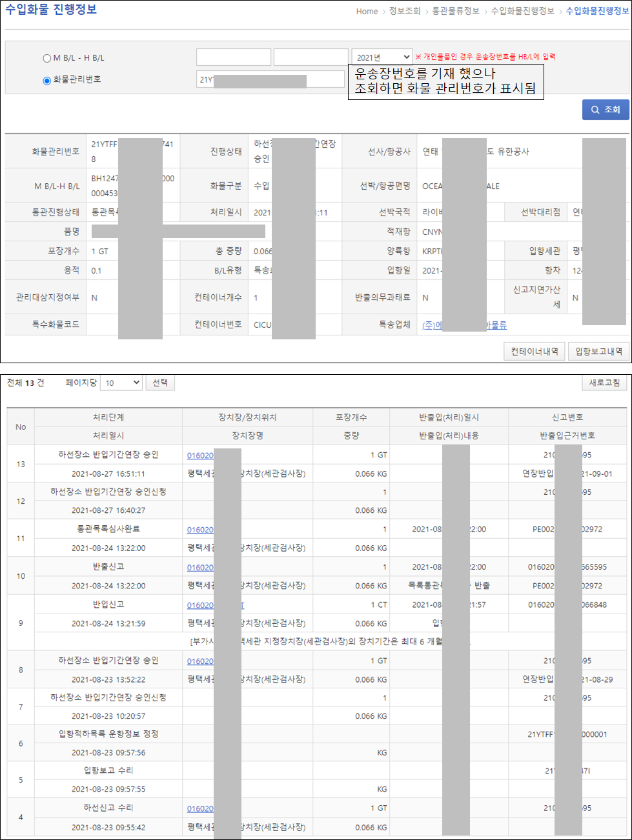This screenshot has height=840, width=632.
Task: Click timestamp 2021-08-23 13:52:22
Action: (x=108, y=679)
